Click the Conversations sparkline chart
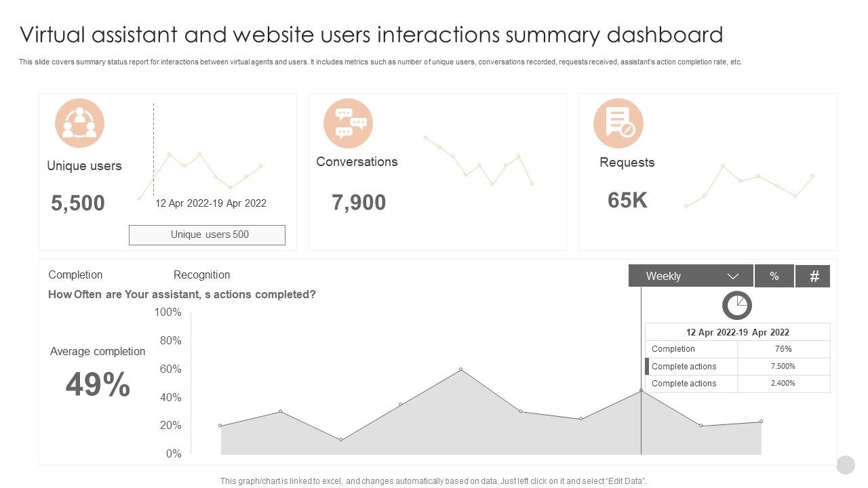The height and width of the screenshot is (488, 868). click(479, 161)
